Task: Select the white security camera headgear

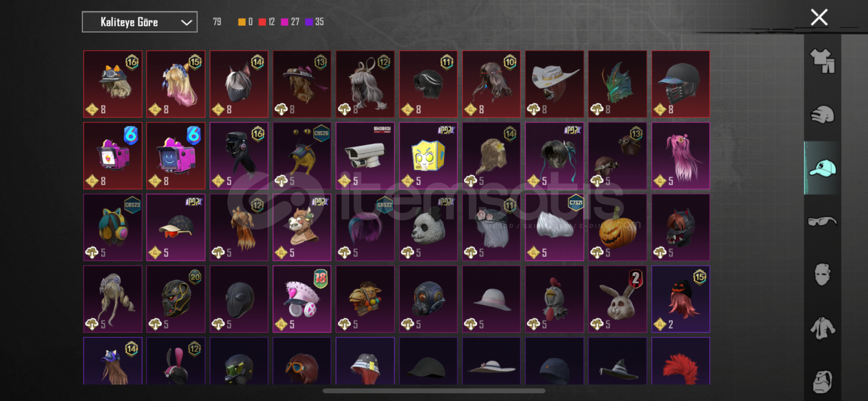Action: tap(365, 156)
